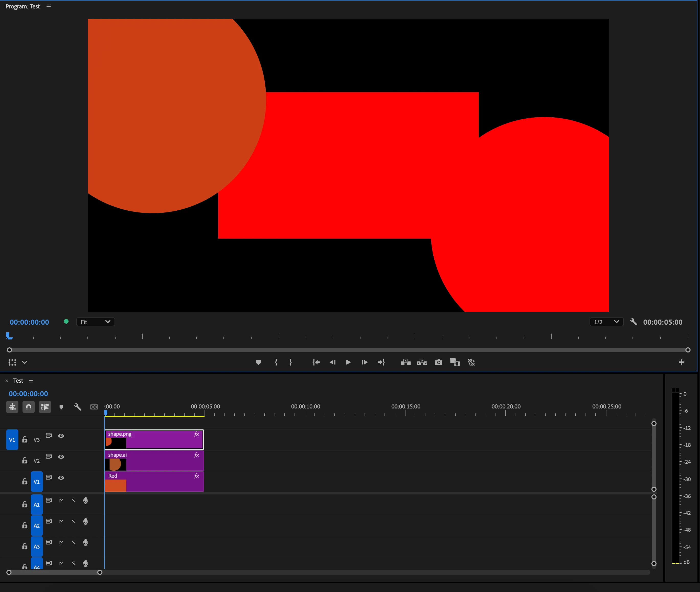The height and width of the screenshot is (592, 700).
Task: Open the Program: Test panel menu
Action: click(x=49, y=6)
